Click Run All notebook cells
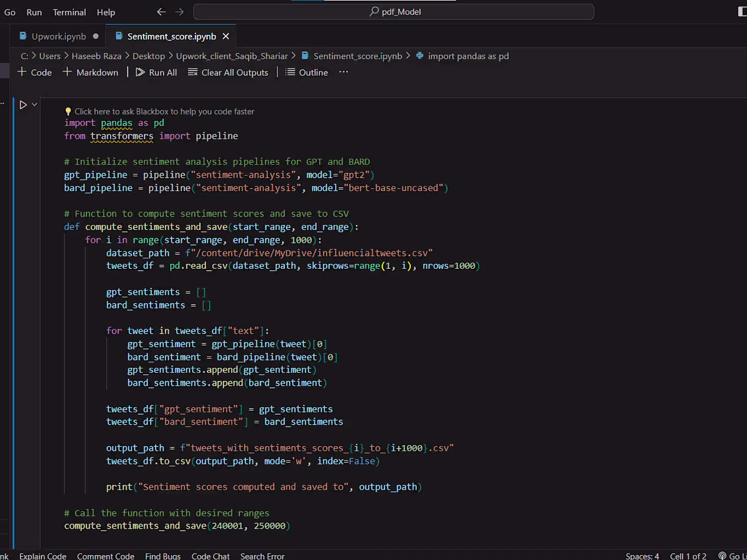The height and width of the screenshot is (560, 747). pyautogui.click(x=156, y=73)
